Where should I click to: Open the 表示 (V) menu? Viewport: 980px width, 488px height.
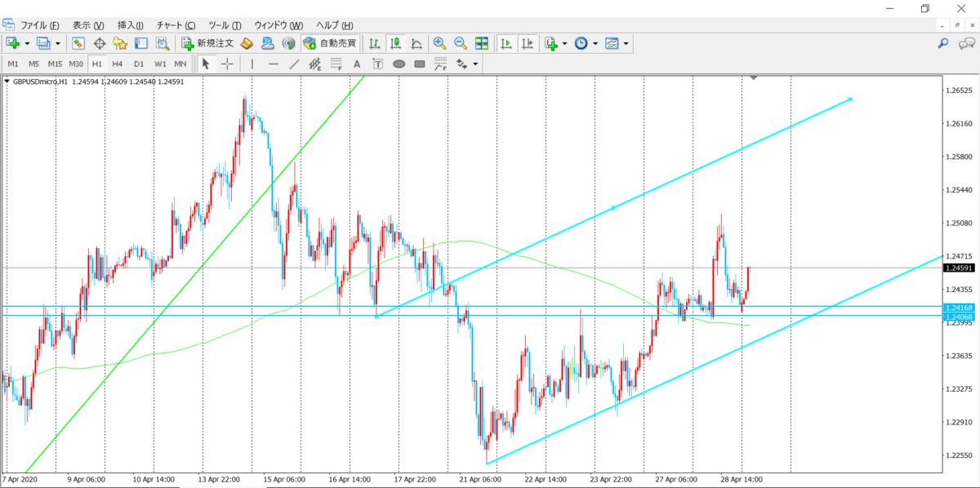87,25
